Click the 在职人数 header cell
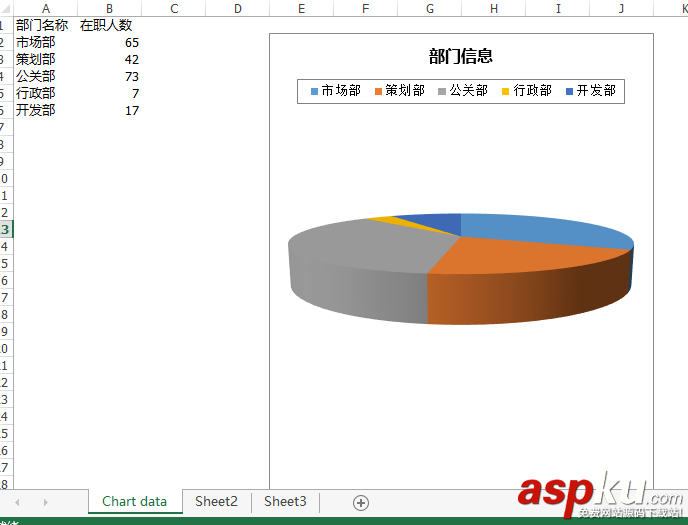Viewport: 688px width, 525px height. 109,25
